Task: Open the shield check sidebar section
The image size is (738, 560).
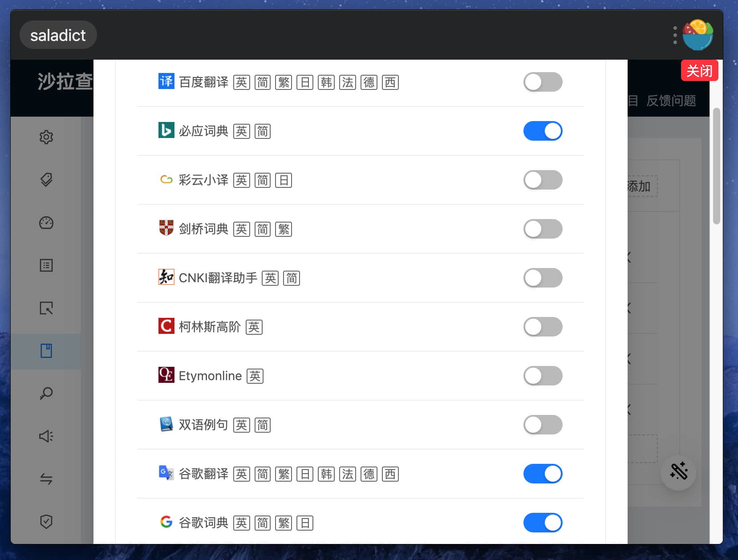Action: coord(46,521)
